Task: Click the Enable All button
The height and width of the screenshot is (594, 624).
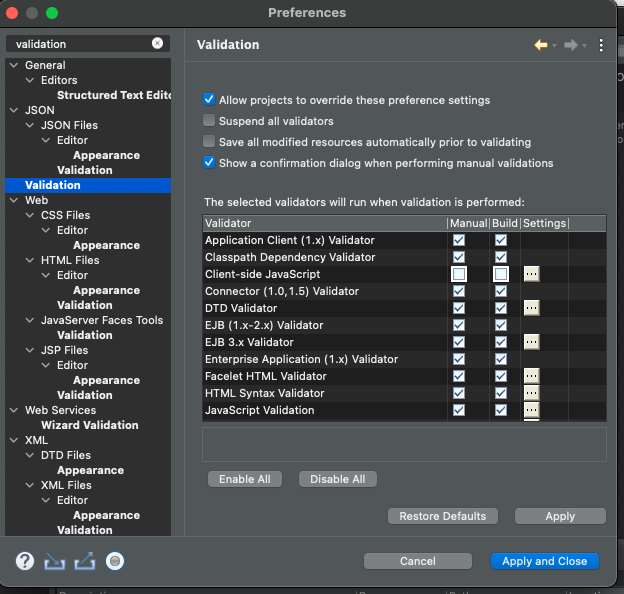Action: pyautogui.click(x=245, y=479)
